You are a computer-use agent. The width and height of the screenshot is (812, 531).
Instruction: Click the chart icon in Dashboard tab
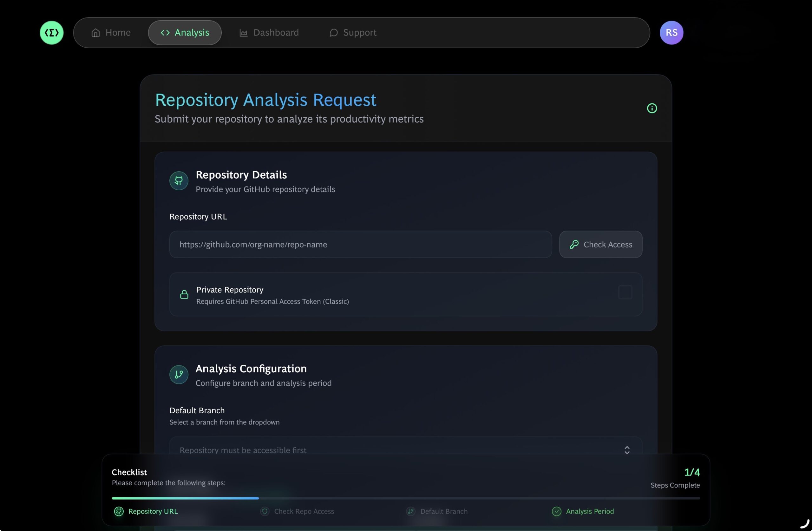tap(243, 33)
